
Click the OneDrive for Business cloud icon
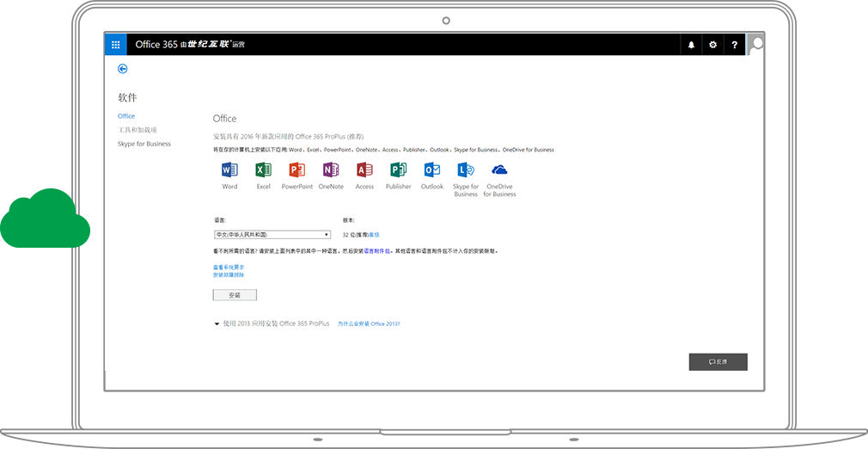500,169
